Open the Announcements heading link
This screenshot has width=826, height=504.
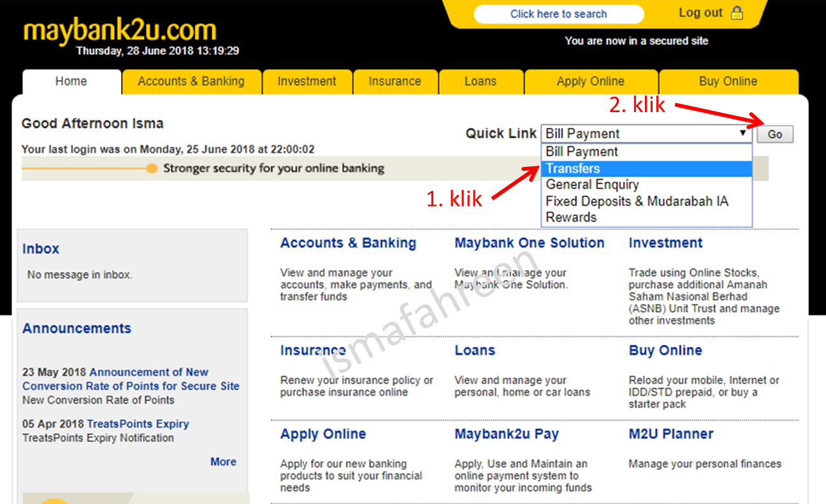point(76,329)
